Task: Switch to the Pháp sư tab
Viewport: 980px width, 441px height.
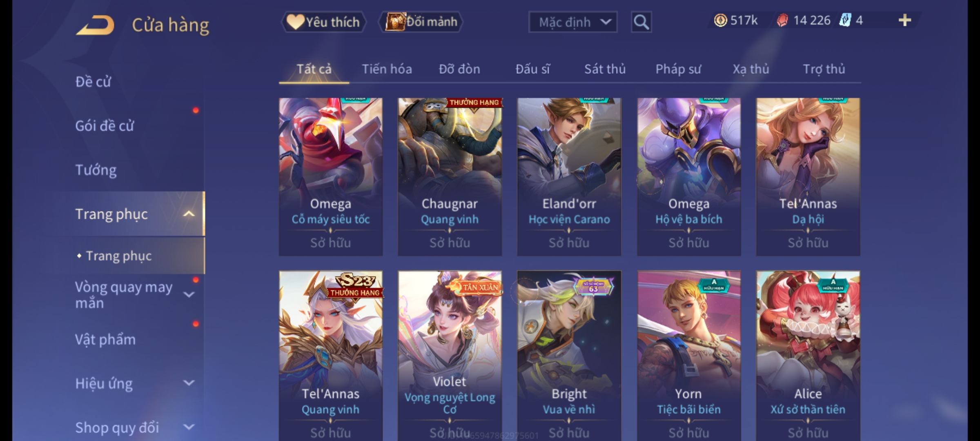Action: [678, 69]
